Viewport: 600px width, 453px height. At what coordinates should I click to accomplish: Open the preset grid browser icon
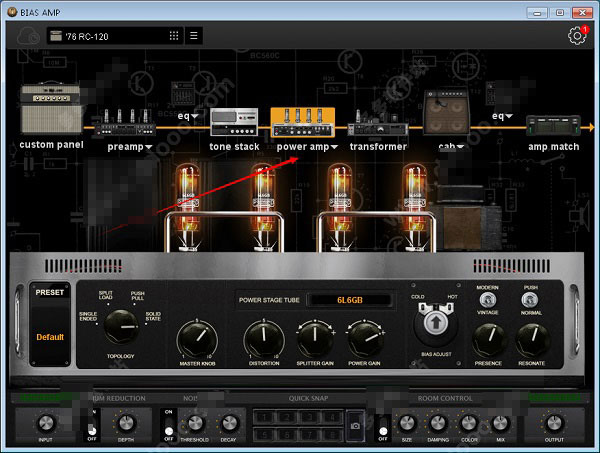174,36
